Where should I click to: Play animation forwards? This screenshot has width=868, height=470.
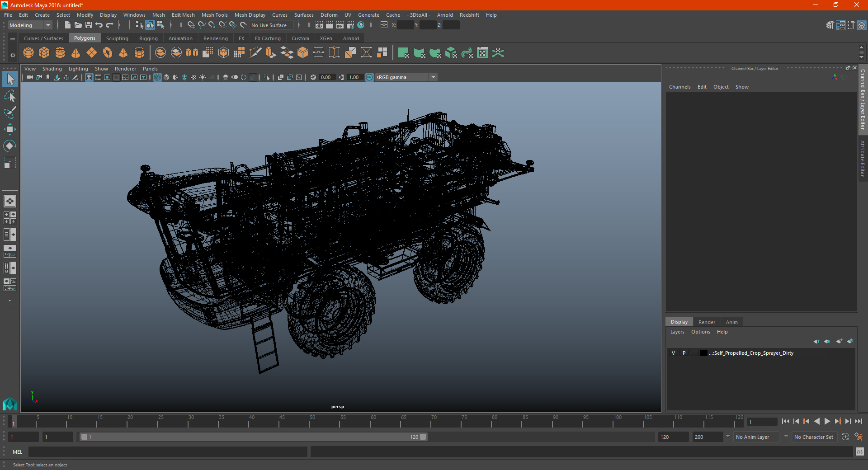pyautogui.click(x=827, y=421)
